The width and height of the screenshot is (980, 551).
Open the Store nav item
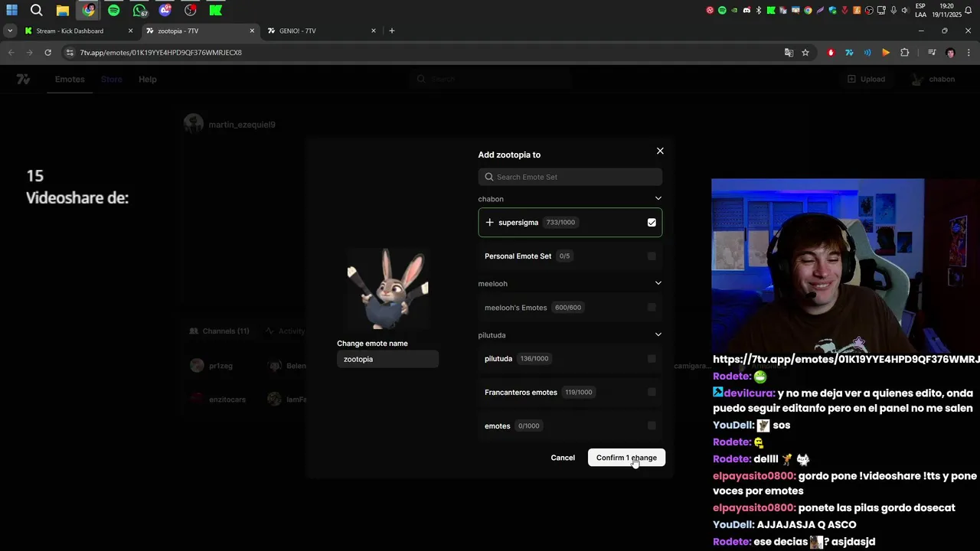[112, 80]
